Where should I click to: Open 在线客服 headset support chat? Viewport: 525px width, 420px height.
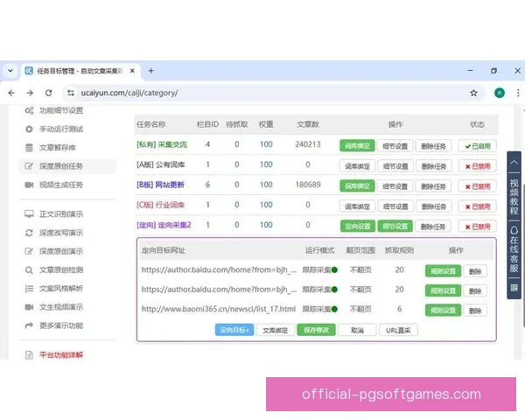[x=514, y=248]
